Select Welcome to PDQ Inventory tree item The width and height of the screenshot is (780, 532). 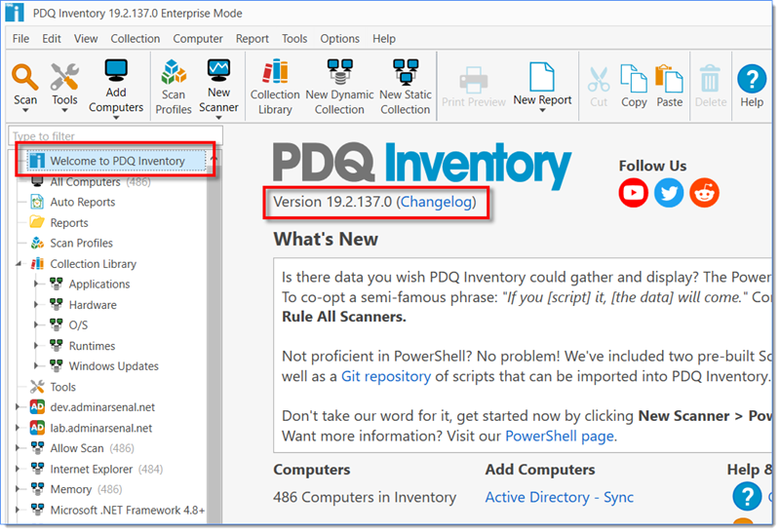[116, 161]
